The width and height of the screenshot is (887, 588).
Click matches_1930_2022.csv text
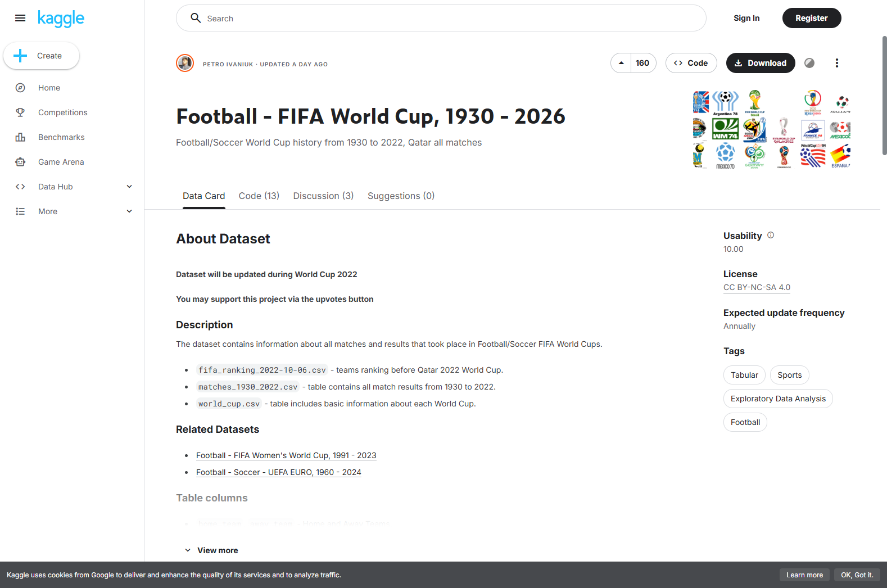[248, 387]
